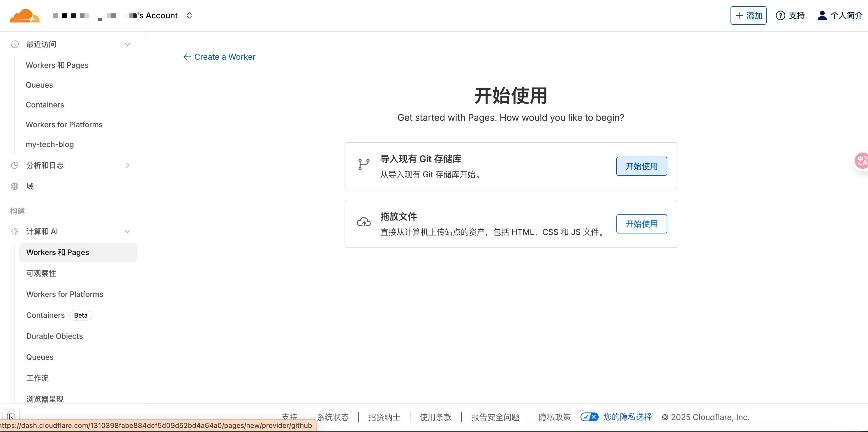This screenshot has width=868, height=432.
Task: Click the 最近访问 clock icon
Action: tap(15, 44)
